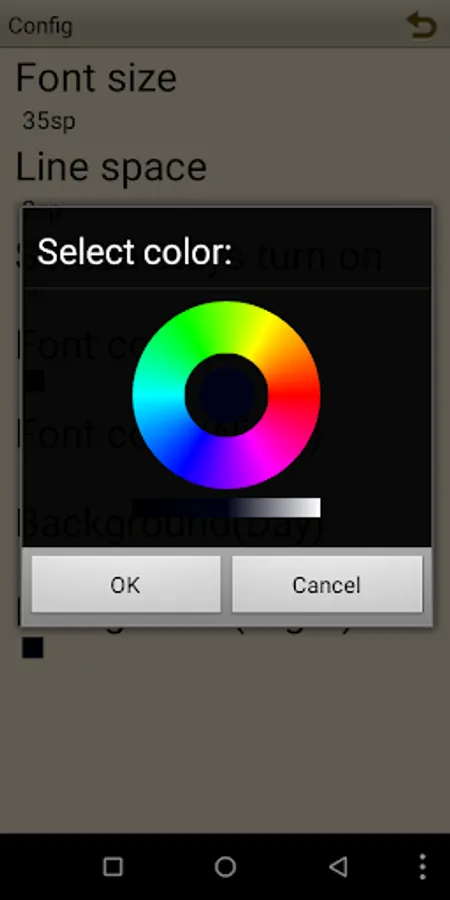Open the three-dot overflow menu in navigation bar
Image resolution: width=450 pixels, height=900 pixels.
(x=422, y=866)
